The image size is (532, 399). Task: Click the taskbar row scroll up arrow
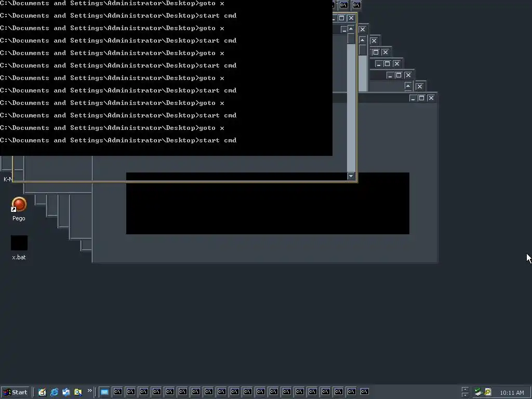click(465, 389)
